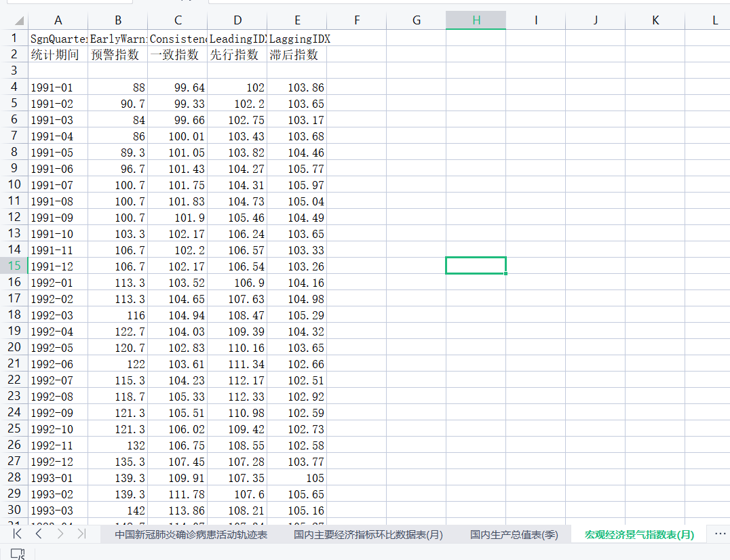Click the status bar macro icon
This screenshot has height=560, width=730.
point(18,553)
